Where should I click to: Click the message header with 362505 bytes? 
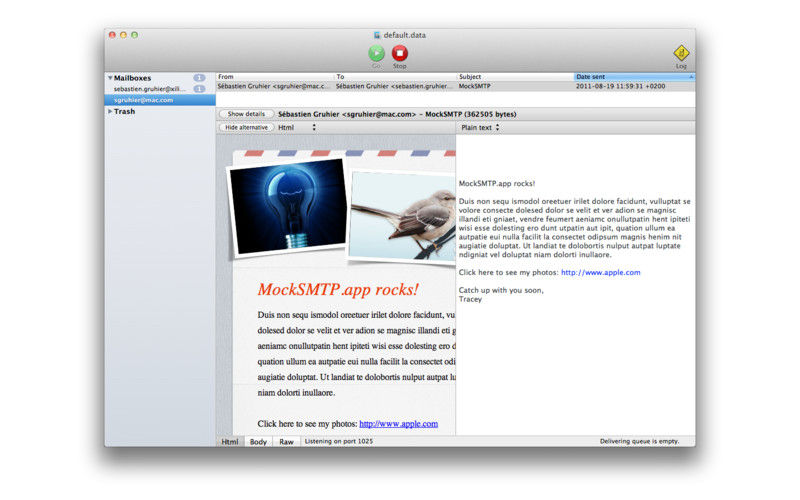tap(397, 114)
